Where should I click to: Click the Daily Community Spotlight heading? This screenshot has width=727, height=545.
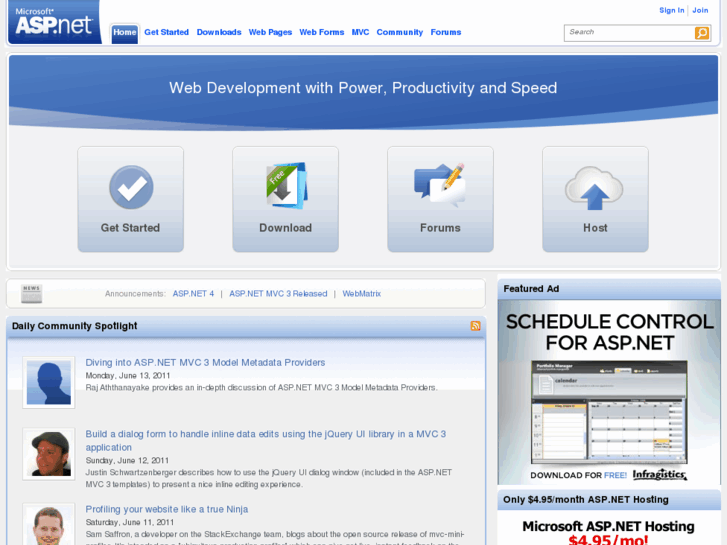75,326
